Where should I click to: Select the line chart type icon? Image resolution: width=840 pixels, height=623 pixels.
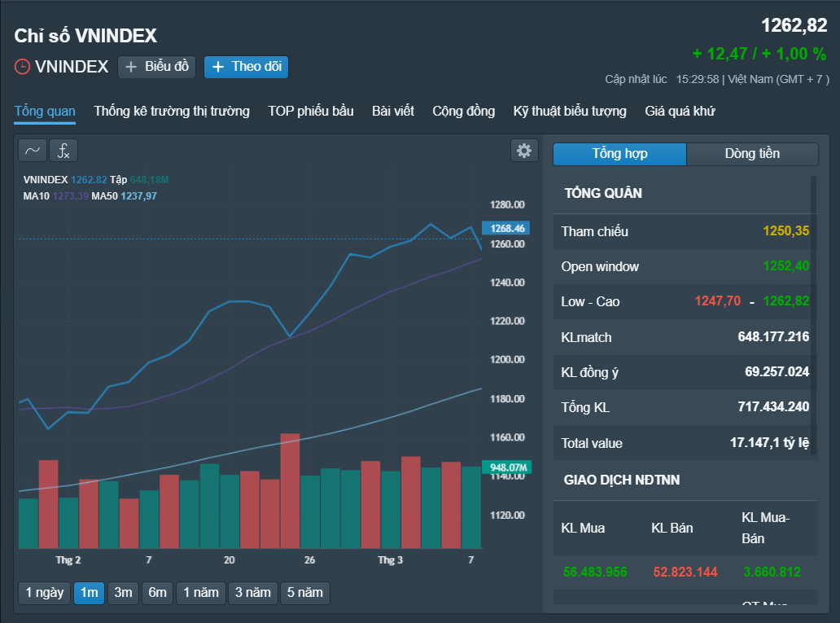click(33, 151)
